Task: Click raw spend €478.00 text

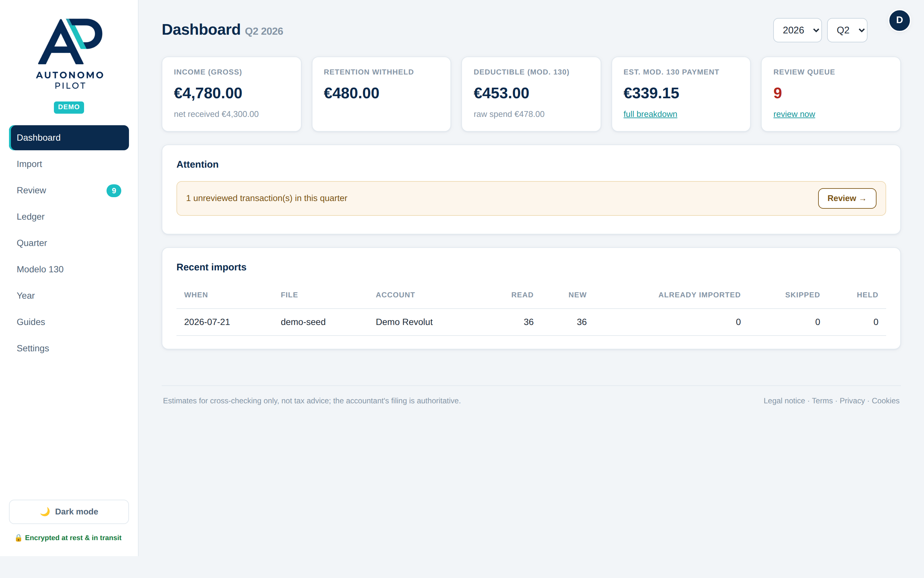Action: tap(509, 114)
